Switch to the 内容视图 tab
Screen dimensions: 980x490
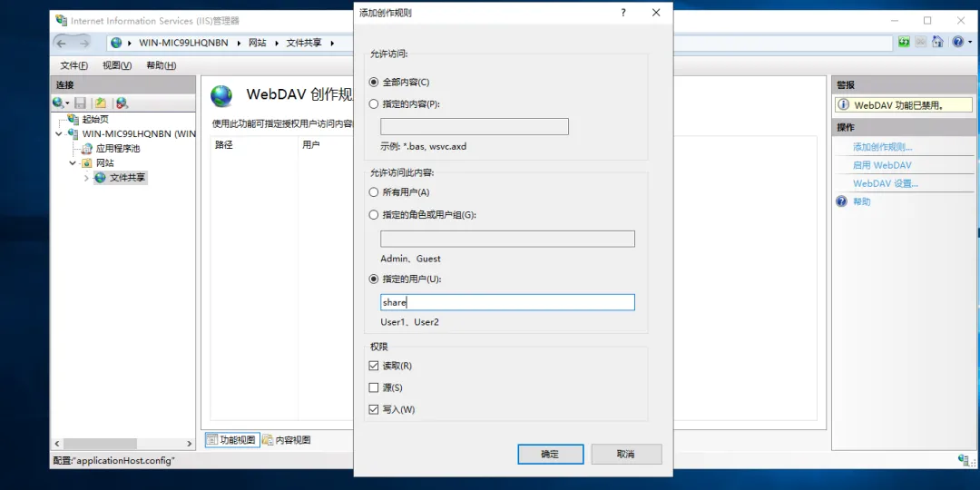pos(286,440)
